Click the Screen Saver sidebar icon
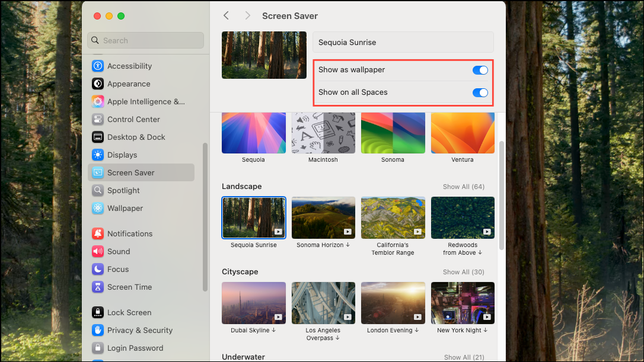Image resolution: width=644 pixels, height=362 pixels. 98,173
